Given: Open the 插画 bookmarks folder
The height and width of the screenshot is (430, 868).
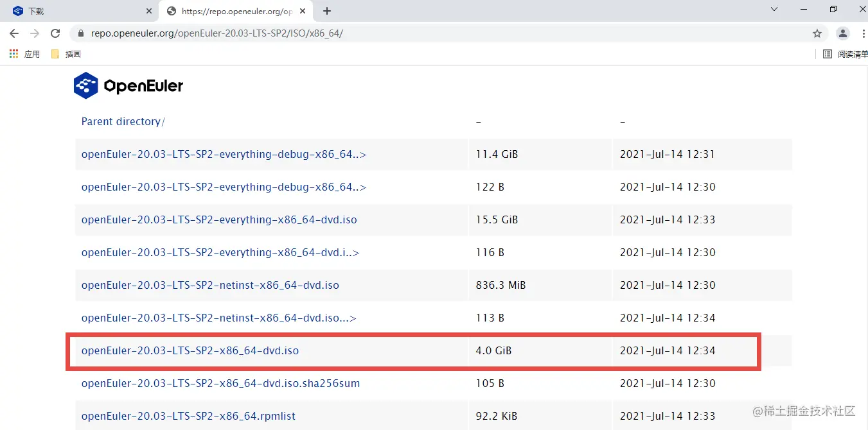Looking at the screenshot, I should point(66,54).
